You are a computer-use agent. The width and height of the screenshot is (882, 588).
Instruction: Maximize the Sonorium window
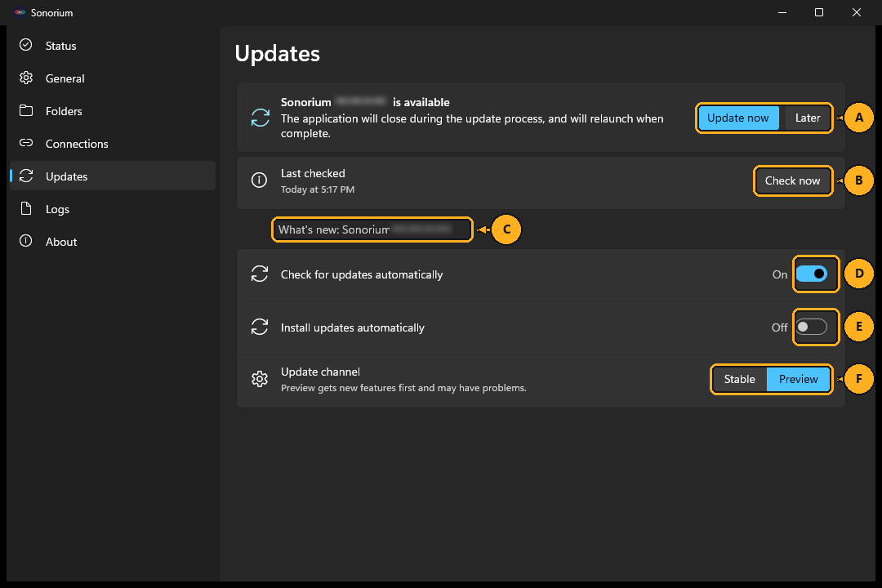pyautogui.click(x=819, y=12)
